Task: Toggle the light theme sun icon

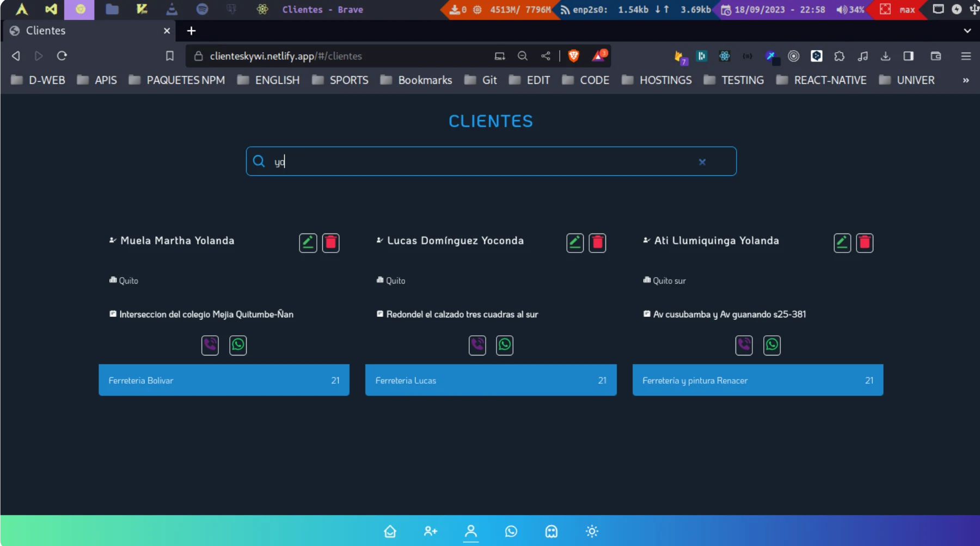Action: pos(592,531)
